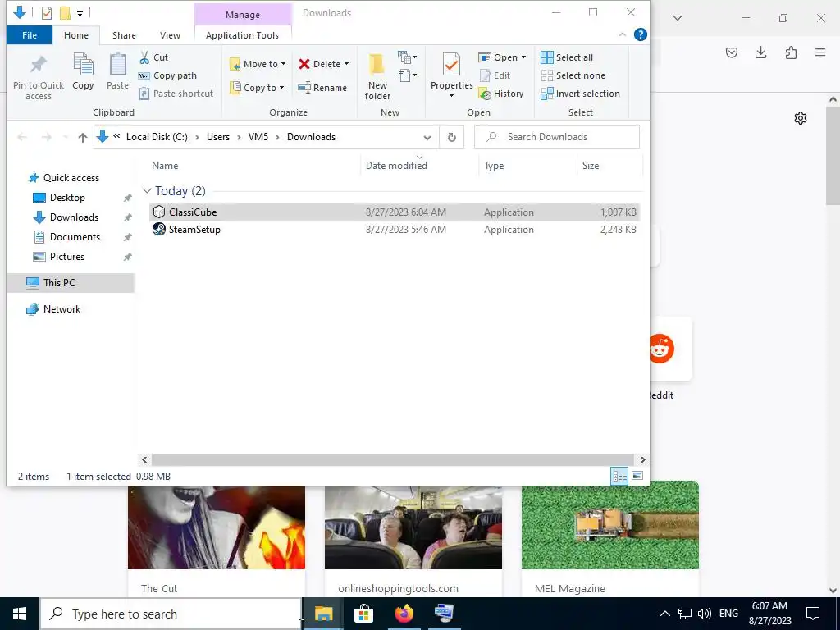Click the Paste ribbon button
Viewport: 840px width, 630px height.
click(117, 72)
